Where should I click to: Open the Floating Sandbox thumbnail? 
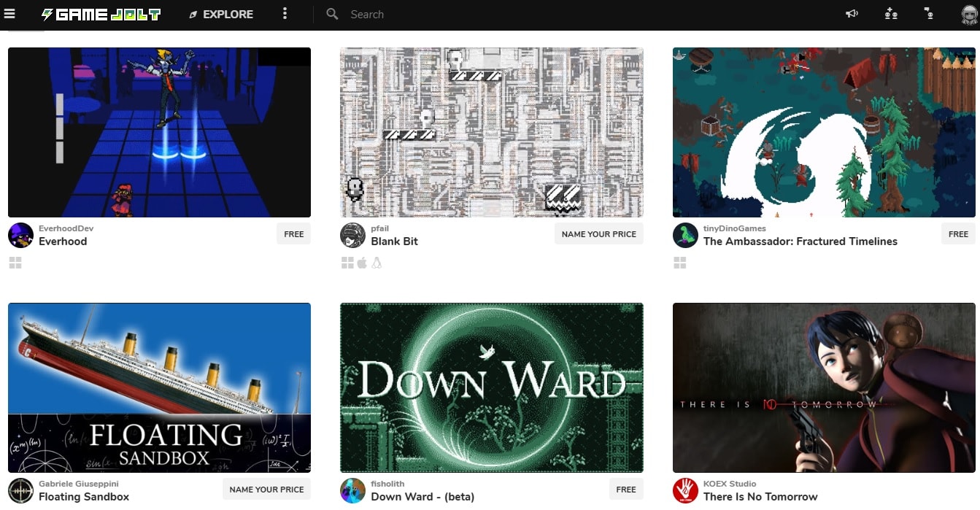(159, 387)
